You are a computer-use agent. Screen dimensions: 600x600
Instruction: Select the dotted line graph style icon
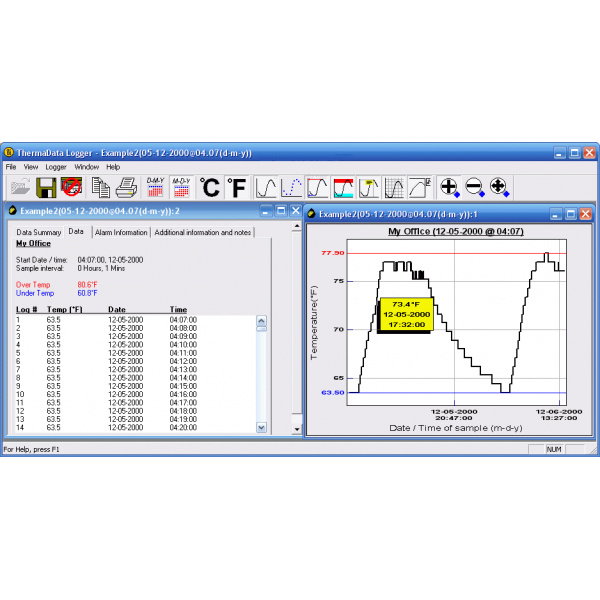292,187
